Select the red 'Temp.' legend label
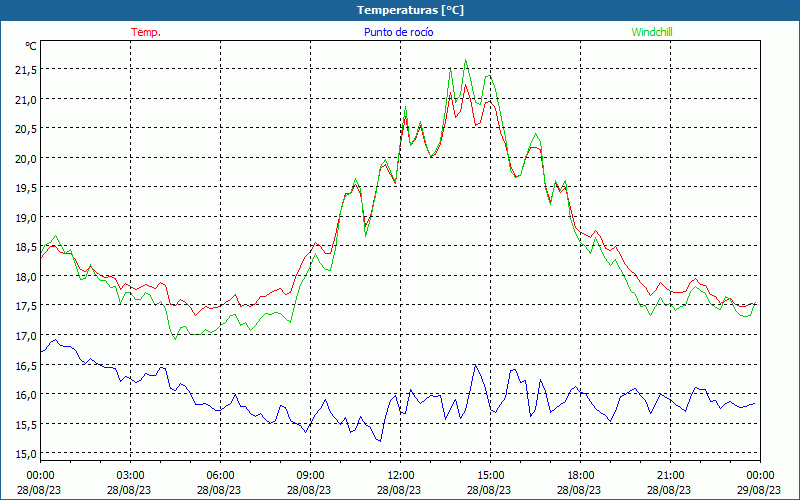 coord(146,32)
